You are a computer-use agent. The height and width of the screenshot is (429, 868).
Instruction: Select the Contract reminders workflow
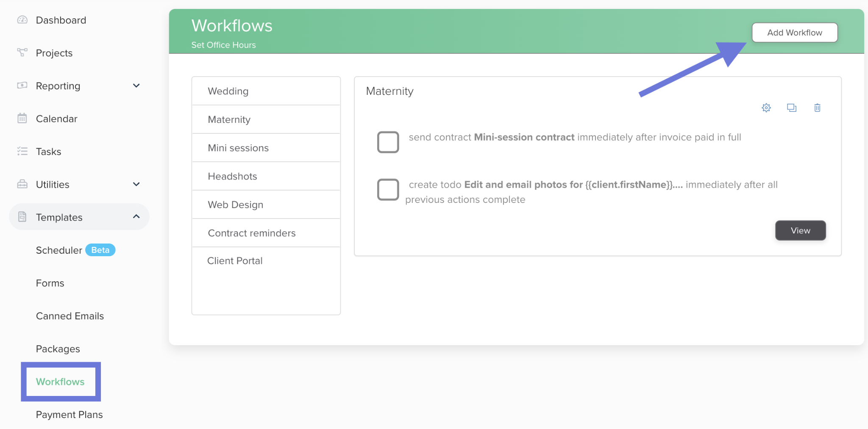(x=266, y=233)
